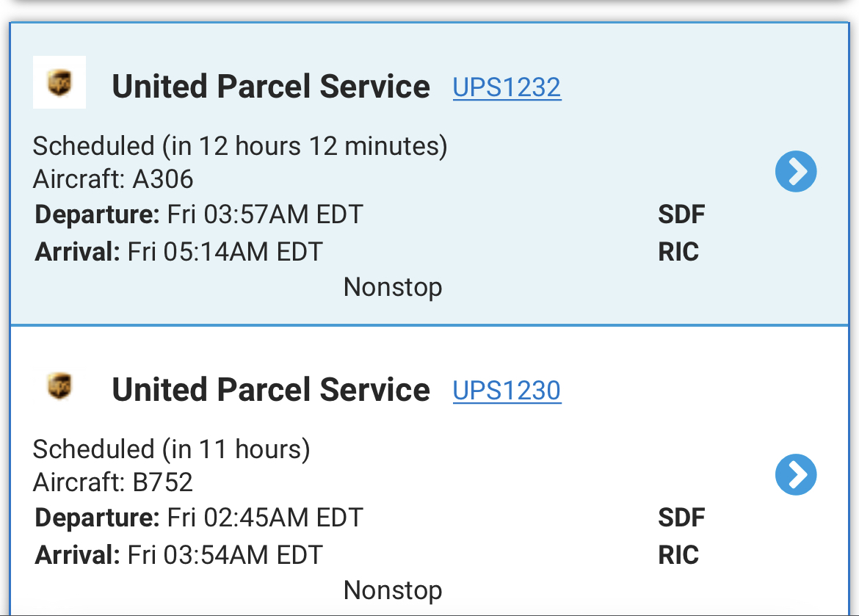Click SDF airport code in UPS1232 card
Viewport: 859px width, 616px height.
tap(681, 215)
